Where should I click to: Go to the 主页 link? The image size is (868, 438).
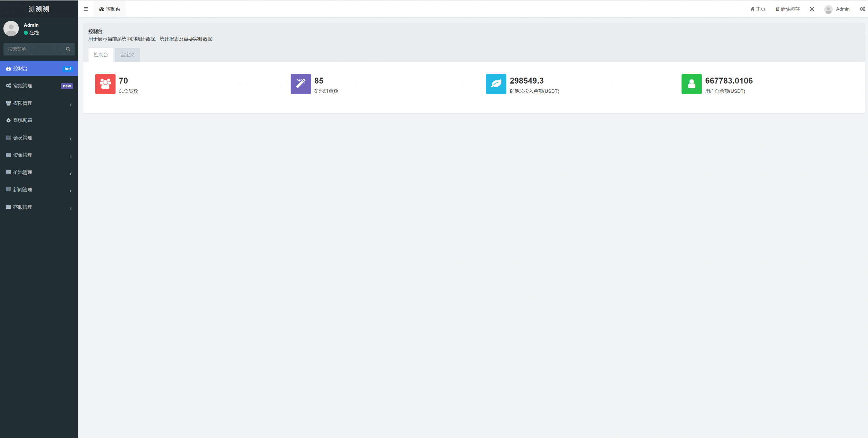pyautogui.click(x=758, y=9)
